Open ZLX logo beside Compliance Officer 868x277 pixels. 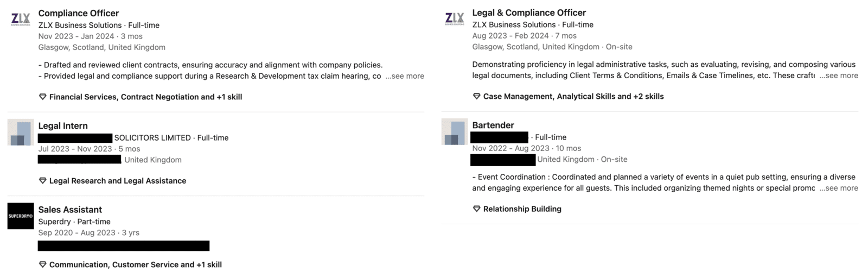pyautogui.click(x=21, y=20)
